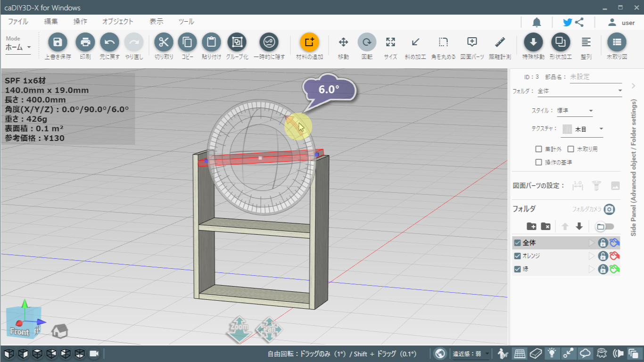
Task: Click the 整列 align icon
Action: coord(586,42)
